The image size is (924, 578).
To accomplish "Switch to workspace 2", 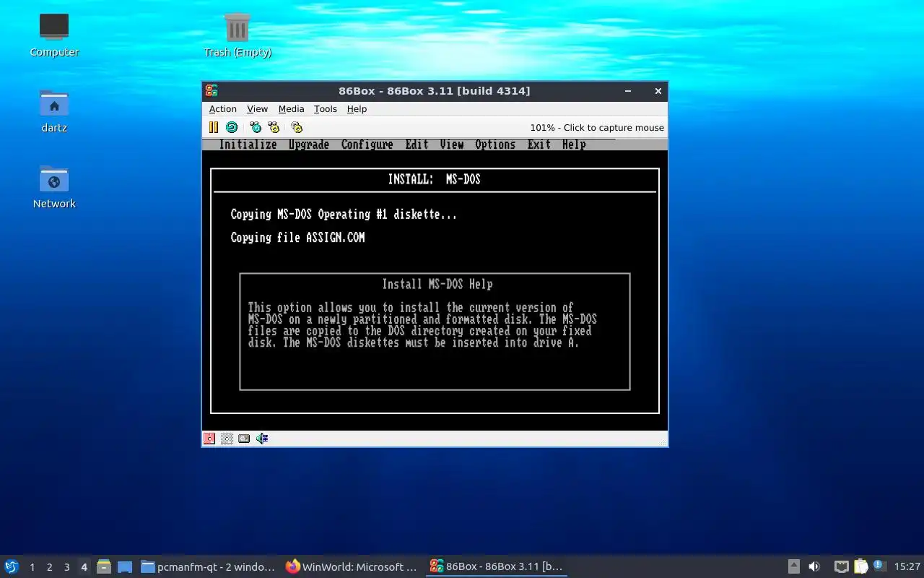I will pyautogui.click(x=49, y=567).
